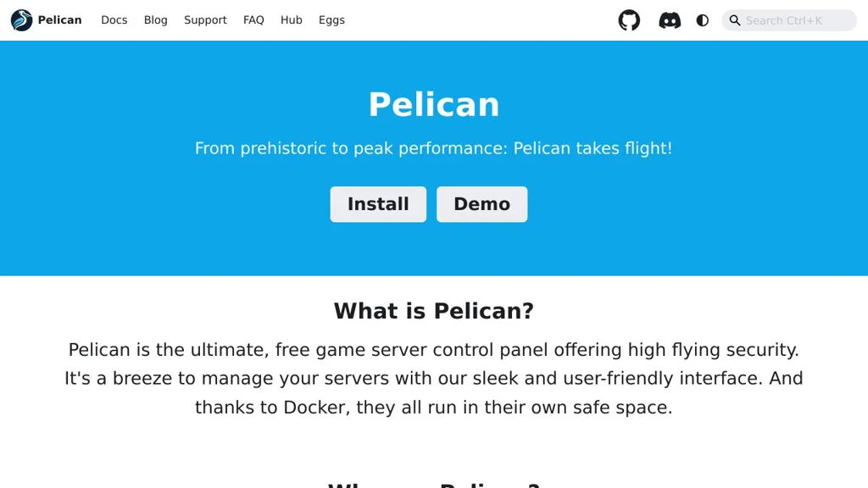Click the "free game server control panel" text
This screenshot has height=488, width=868.
[x=415, y=350]
